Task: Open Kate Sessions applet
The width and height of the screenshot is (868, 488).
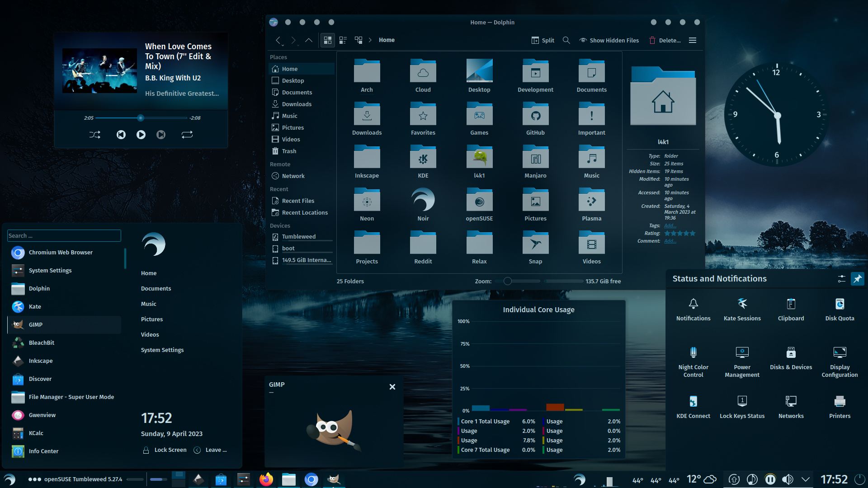Action: (x=742, y=310)
